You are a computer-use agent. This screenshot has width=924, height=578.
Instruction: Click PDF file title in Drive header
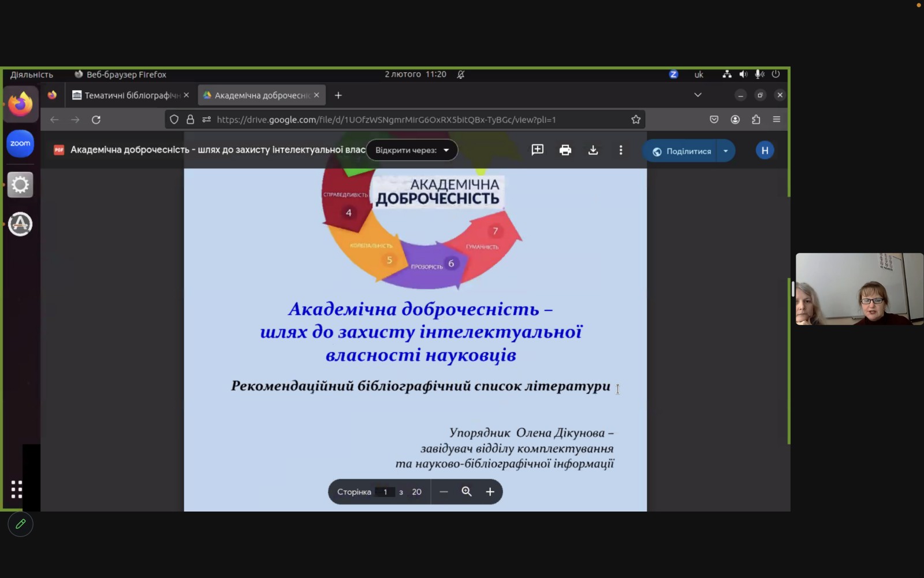point(218,150)
